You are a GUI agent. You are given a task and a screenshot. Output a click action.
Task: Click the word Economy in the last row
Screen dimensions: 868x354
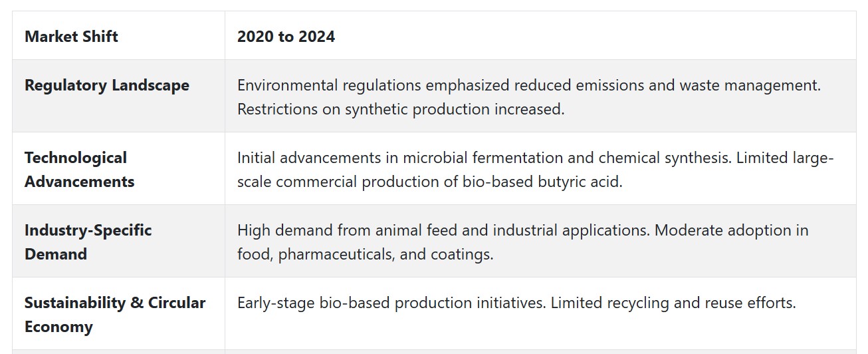pos(58,327)
